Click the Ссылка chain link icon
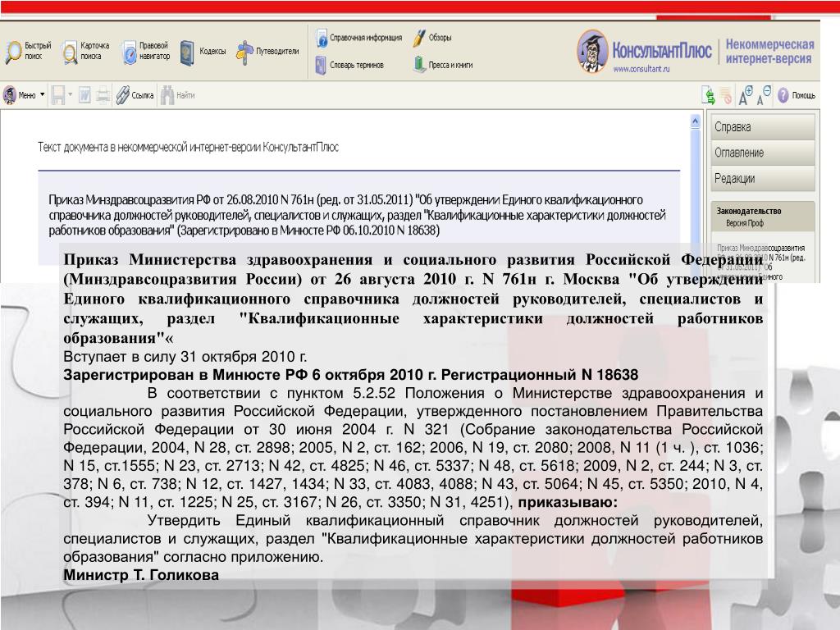The image size is (840, 630). (x=135, y=95)
